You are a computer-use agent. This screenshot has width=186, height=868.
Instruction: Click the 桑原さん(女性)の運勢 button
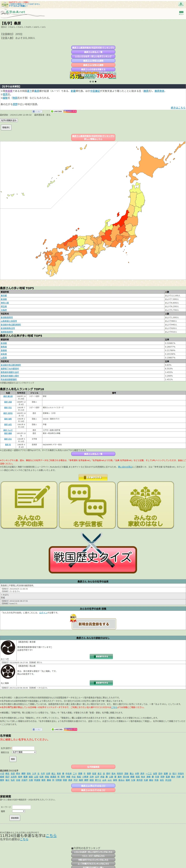coord(93,65)
